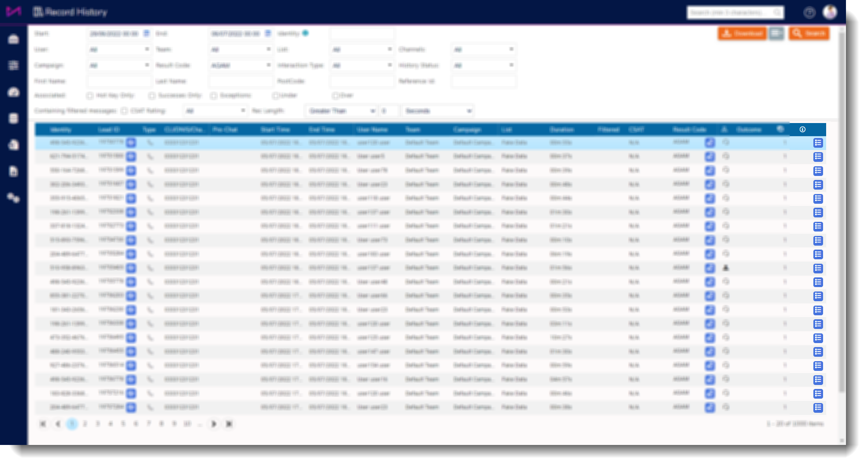Tick the Successes Only checkbox
Screen dimensions: 868x467
click(x=152, y=95)
